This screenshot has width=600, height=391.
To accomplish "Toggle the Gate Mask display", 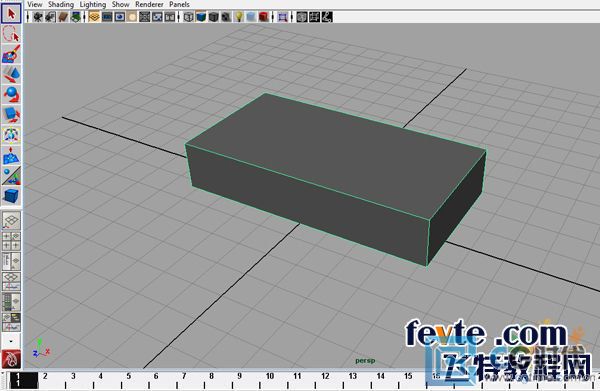I will tap(132, 17).
